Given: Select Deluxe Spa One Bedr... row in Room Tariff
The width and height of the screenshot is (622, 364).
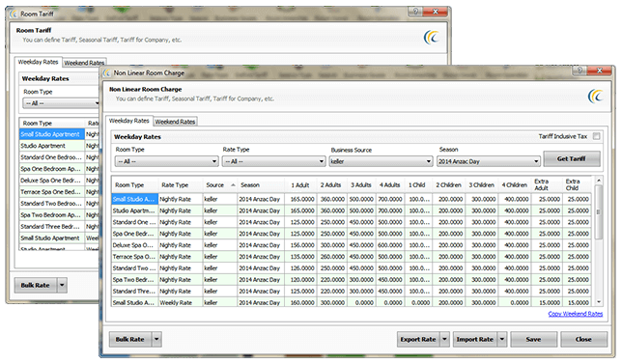Looking at the screenshot, I should (x=59, y=181).
